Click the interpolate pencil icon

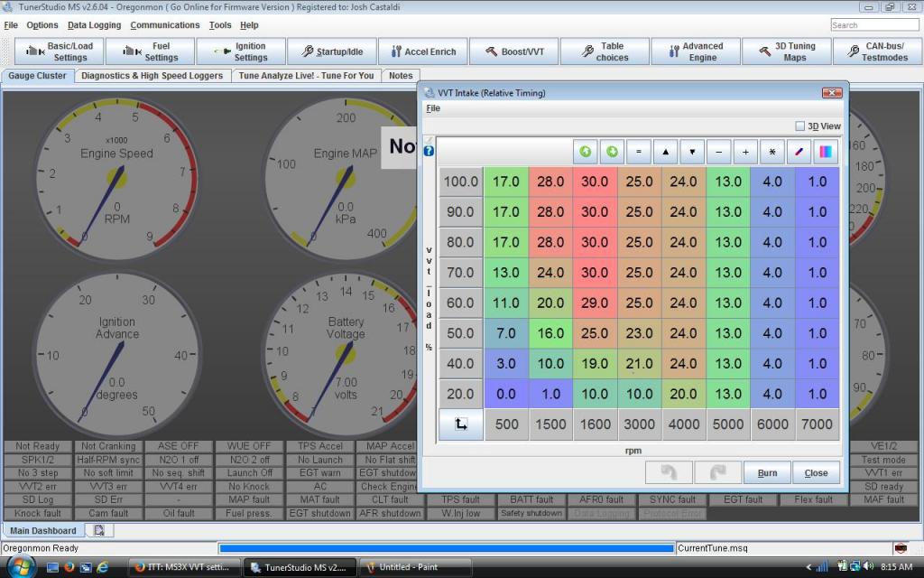pyautogui.click(x=799, y=153)
